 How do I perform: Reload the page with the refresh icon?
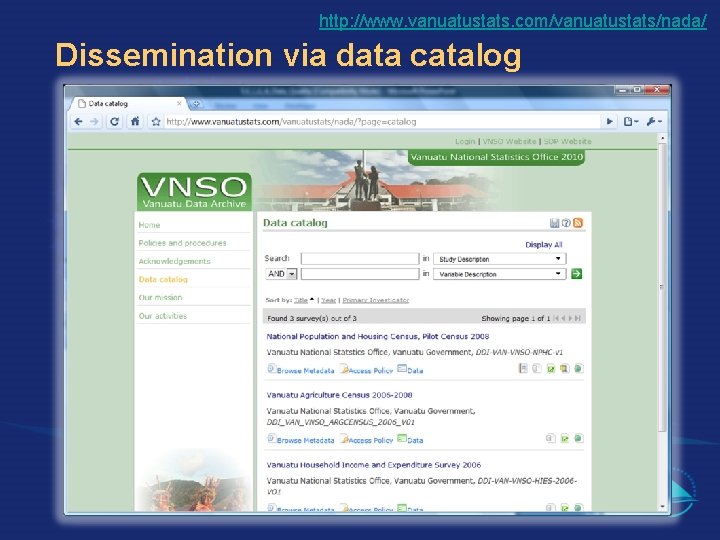coord(114,122)
